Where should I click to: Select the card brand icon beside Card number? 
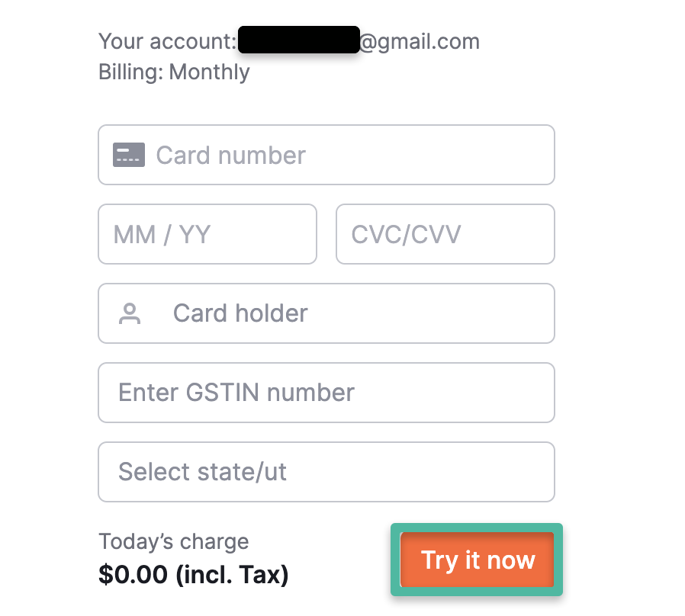coord(128,154)
